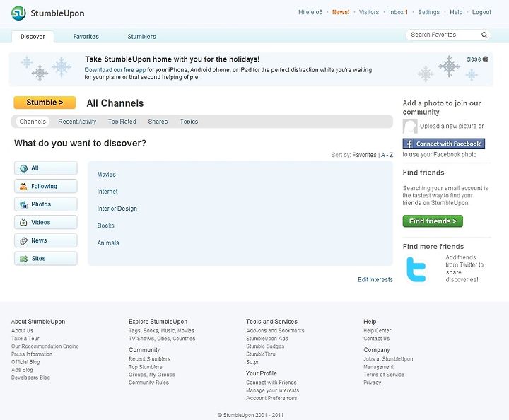The height and width of the screenshot is (420, 509).
Task: Sort channels by Favorites
Action: 364,155
